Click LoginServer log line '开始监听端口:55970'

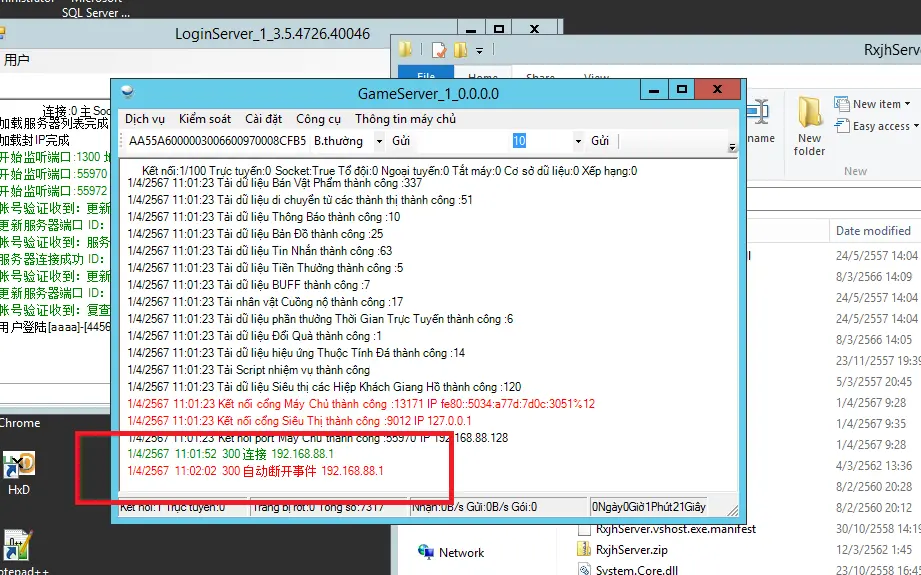(53, 174)
